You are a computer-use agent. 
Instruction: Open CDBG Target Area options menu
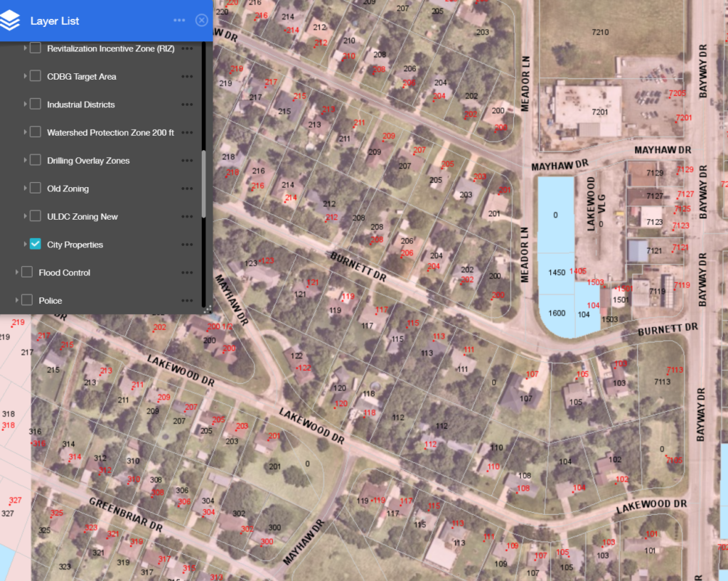click(x=187, y=76)
